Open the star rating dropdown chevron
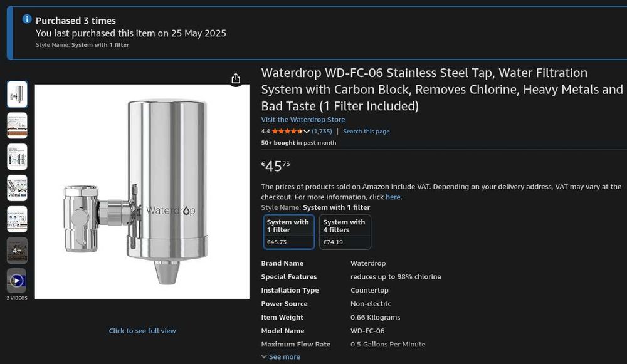This screenshot has height=364, width=627. (307, 132)
